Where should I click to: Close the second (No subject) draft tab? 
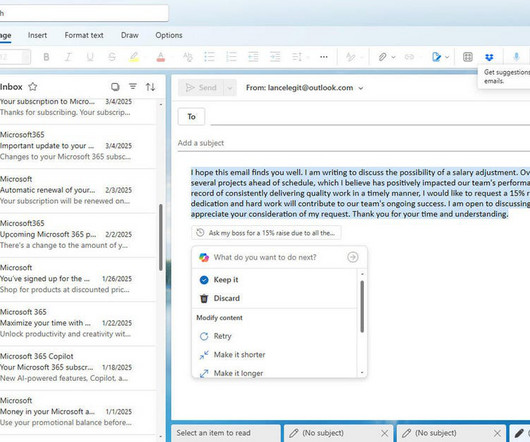(x=497, y=433)
